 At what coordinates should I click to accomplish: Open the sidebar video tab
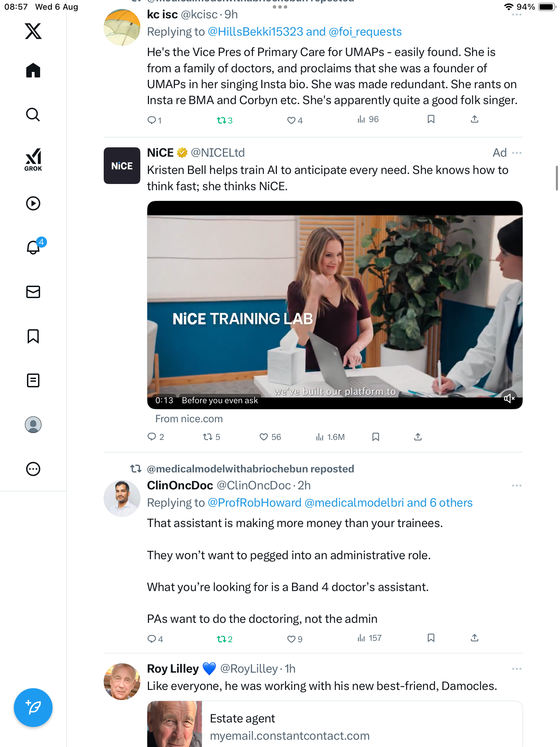pos(33,203)
